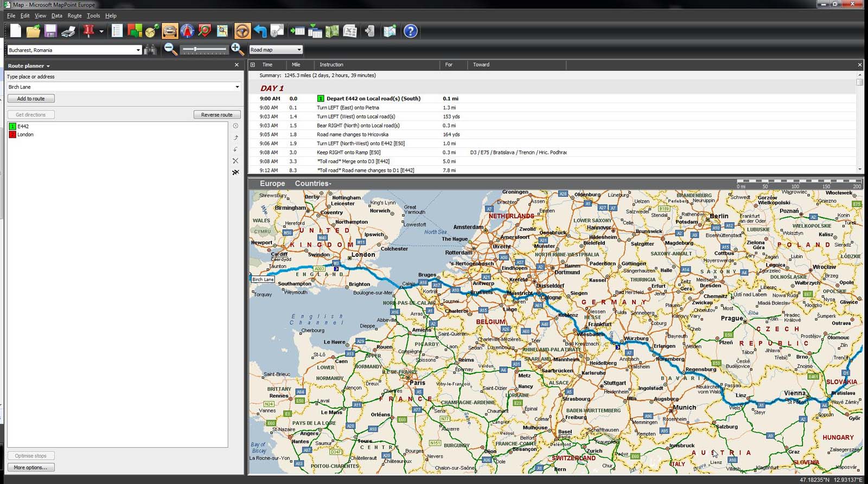The width and height of the screenshot is (868, 484).
Task: Click the binoculars Find icon
Action: click(150, 49)
